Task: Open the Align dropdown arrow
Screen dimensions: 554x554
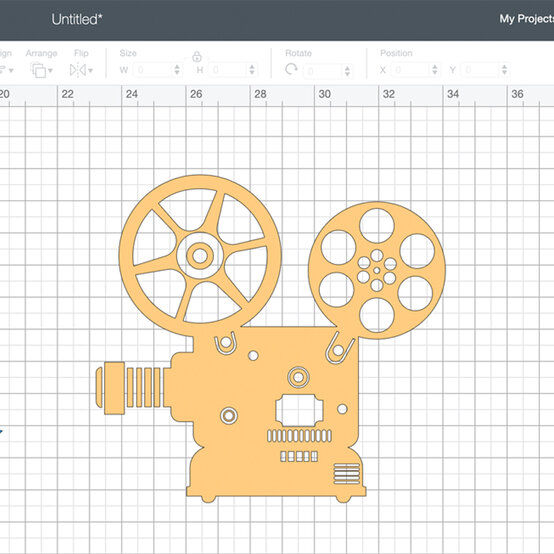Action: point(11,70)
